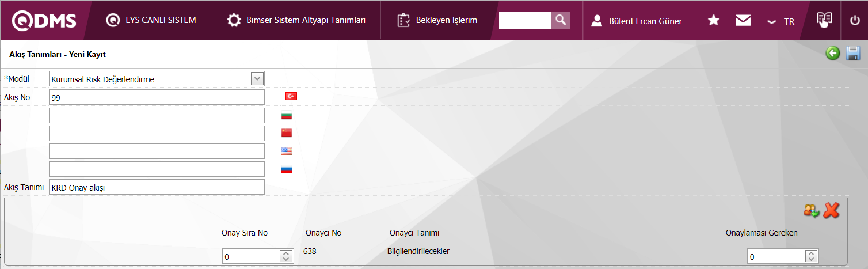Click the Russian flag icon
The height and width of the screenshot is (269, 868).
(x=287, y=169)
